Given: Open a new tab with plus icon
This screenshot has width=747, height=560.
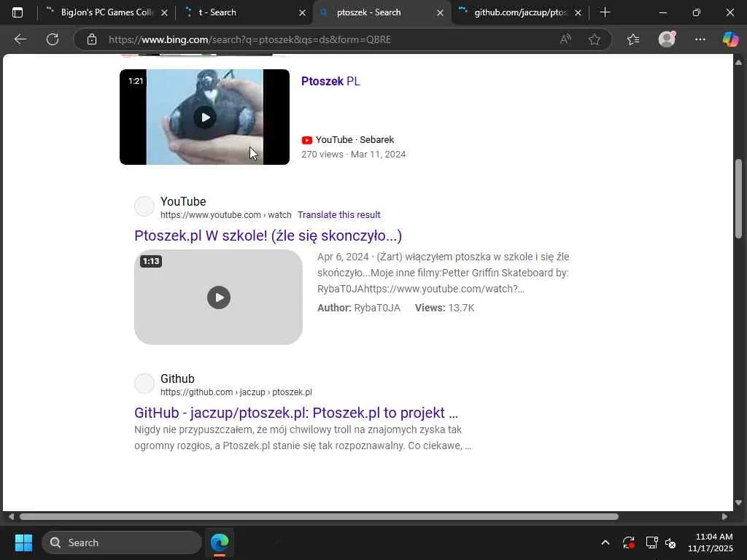Looking at the screenshot, I should 605,12.
